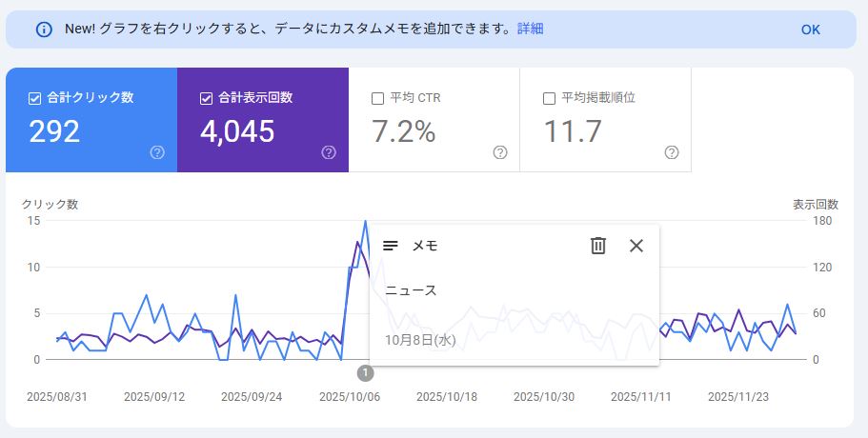Enable the 平均掲載順位 checkbox
Image resolution: width=868 pixels, height=438 pixels.
(x=549, y=98)
